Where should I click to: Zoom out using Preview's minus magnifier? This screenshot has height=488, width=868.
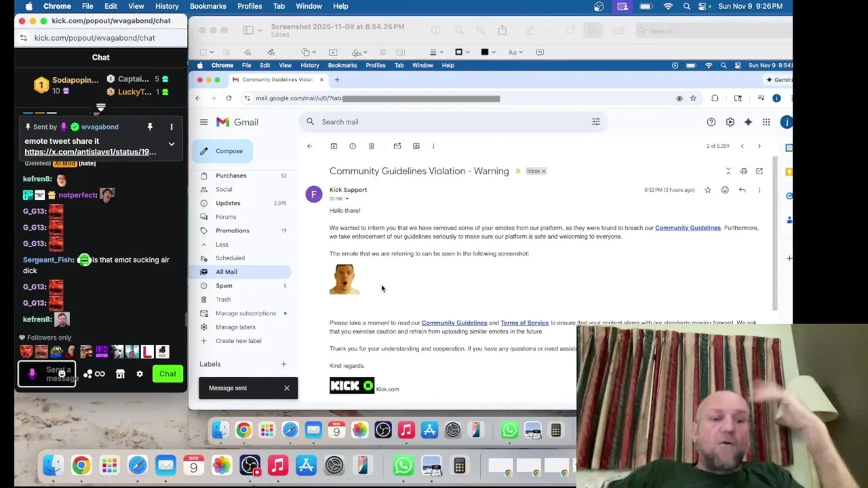pos(459,30)
